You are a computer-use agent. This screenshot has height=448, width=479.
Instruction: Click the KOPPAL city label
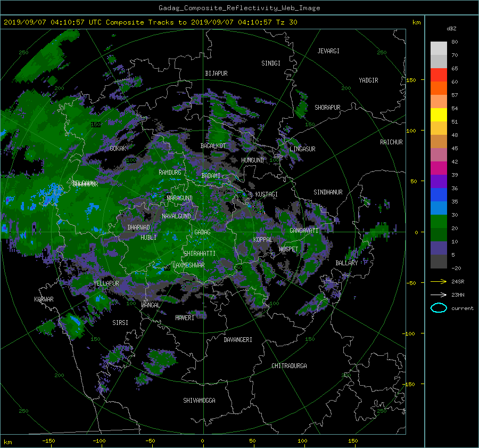(263, 240)
